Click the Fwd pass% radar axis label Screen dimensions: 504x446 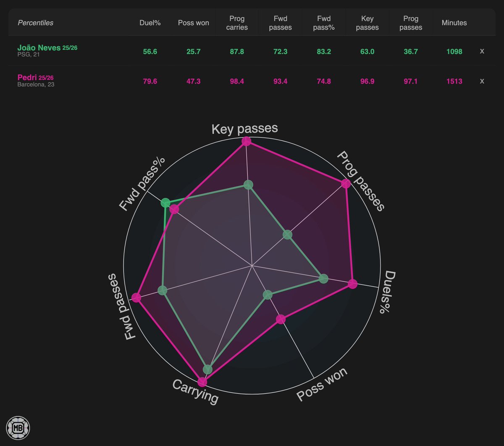coord(142,184)
